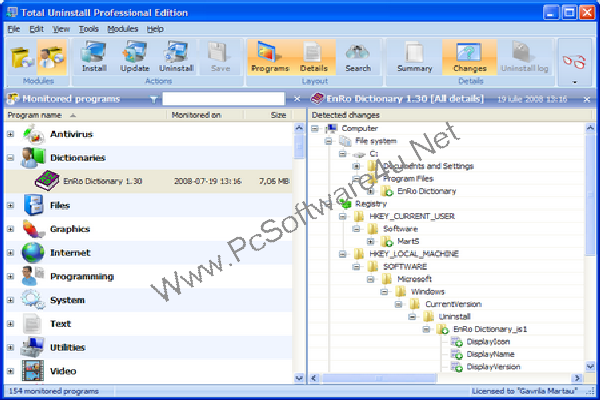The height and width of the screenshot is (400, 600).
Task: Select the Computer node in changes tree
Action: pyautogui.click(x=359, y=128)
